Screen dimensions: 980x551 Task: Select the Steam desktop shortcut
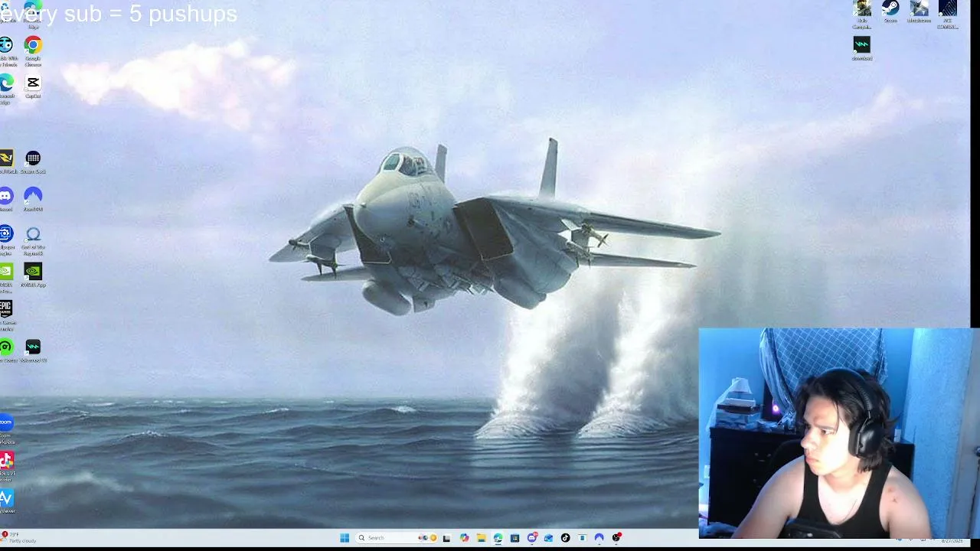[890, 11]
